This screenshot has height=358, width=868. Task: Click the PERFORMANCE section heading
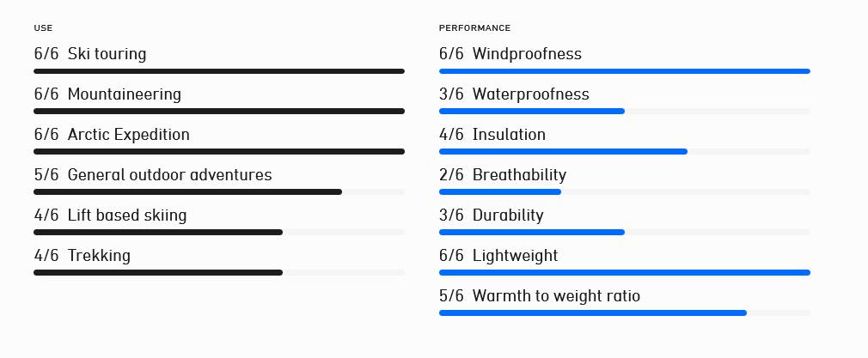(x=474, y=28)
